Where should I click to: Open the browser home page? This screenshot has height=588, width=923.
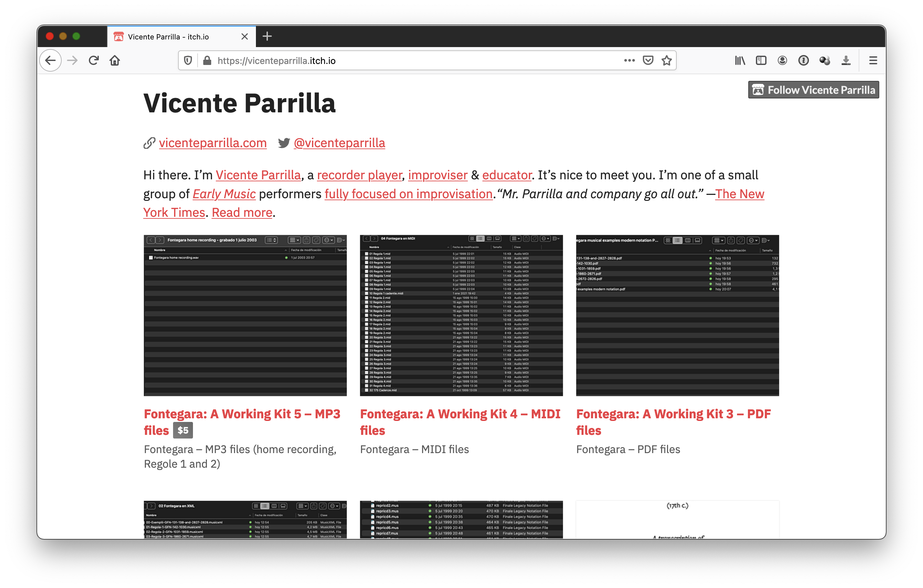(115, 61)
